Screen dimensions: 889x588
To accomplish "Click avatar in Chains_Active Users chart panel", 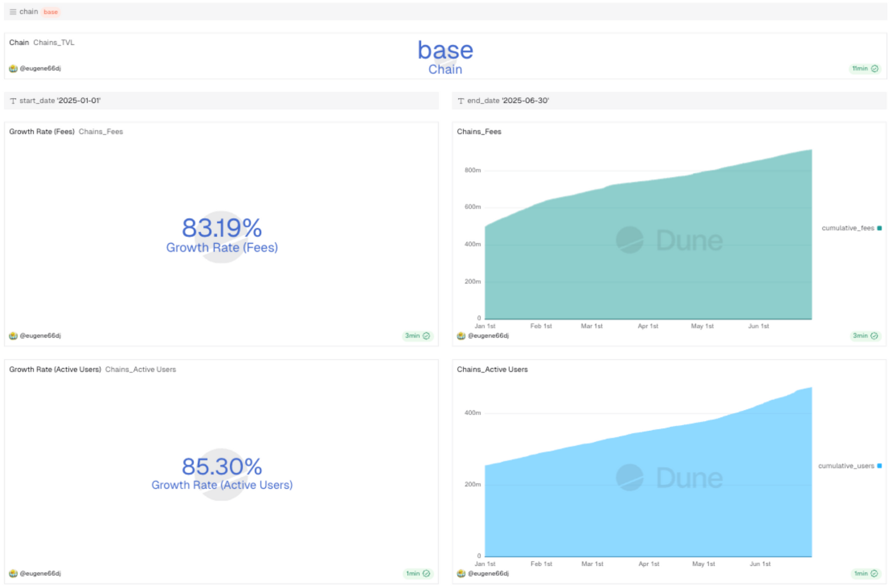I will (461, 574).
